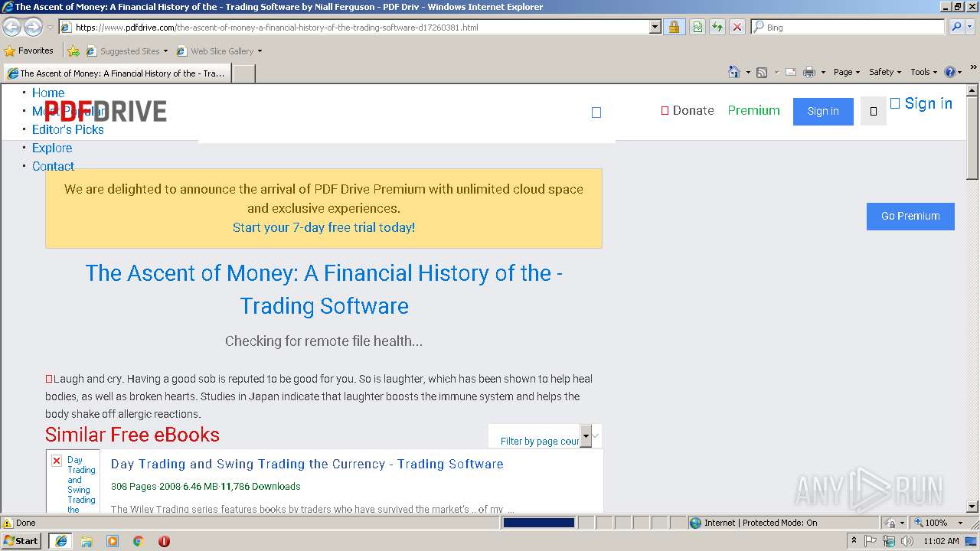Open the media player icon in taskbar
The width and height of the screenshot is (980, 551).
click(113, 541)
